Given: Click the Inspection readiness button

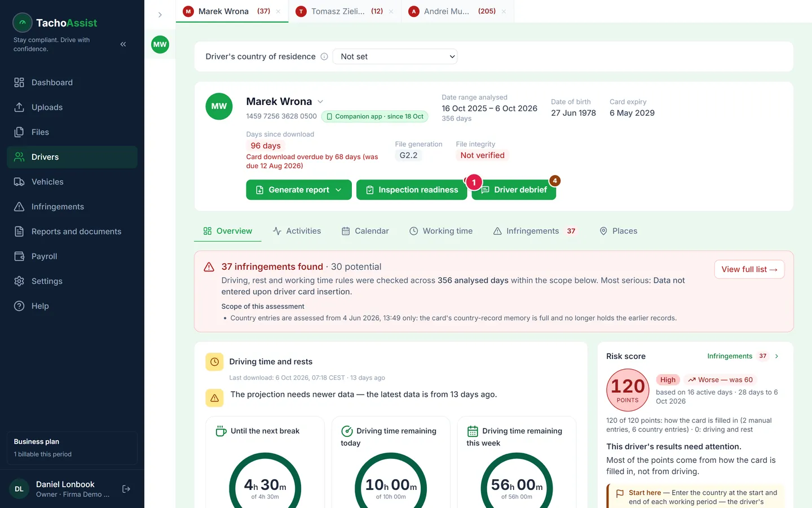Looking at the screenshot, I should 412,190.
